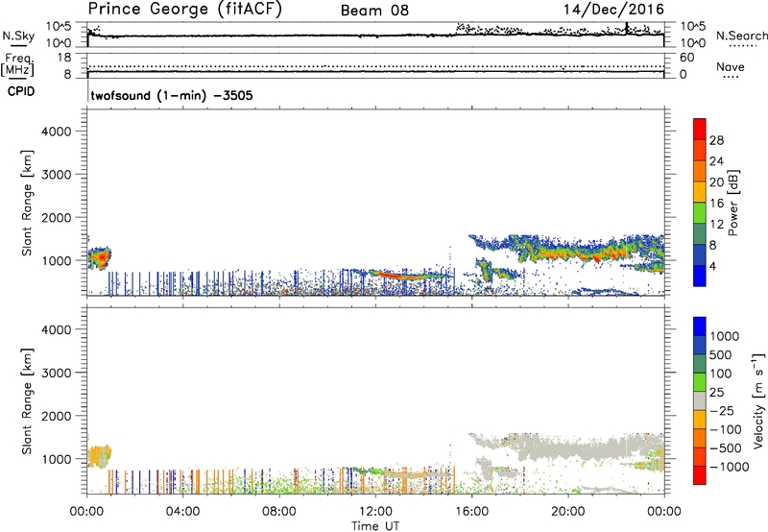
Task: Click the 'Time UT' axis label
Action: coord(375,526)
